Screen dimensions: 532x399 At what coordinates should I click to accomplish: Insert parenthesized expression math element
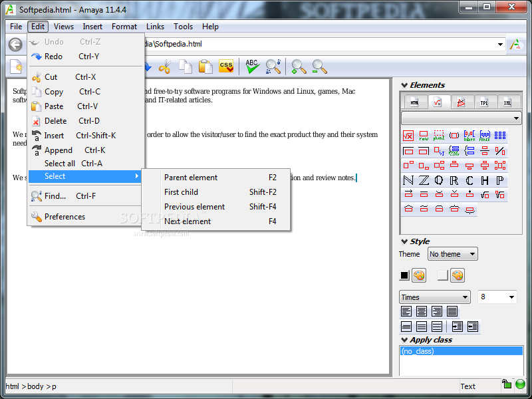click(454, 136)
